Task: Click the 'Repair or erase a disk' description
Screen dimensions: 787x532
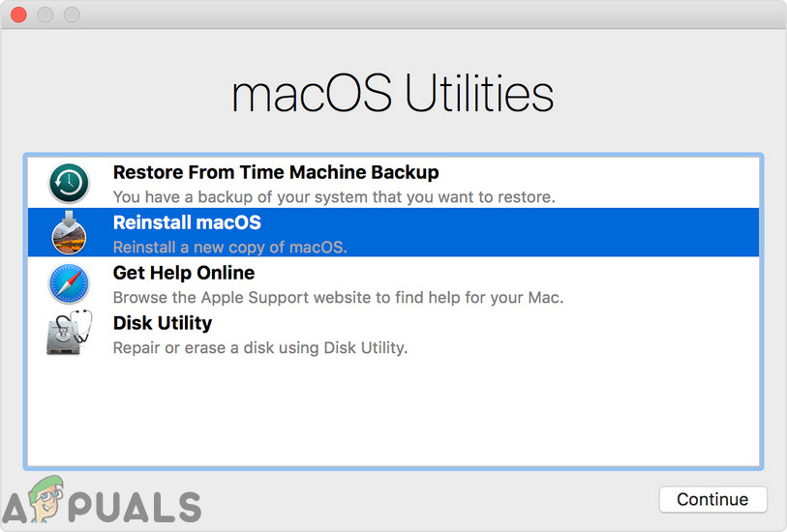Action: 260,348
